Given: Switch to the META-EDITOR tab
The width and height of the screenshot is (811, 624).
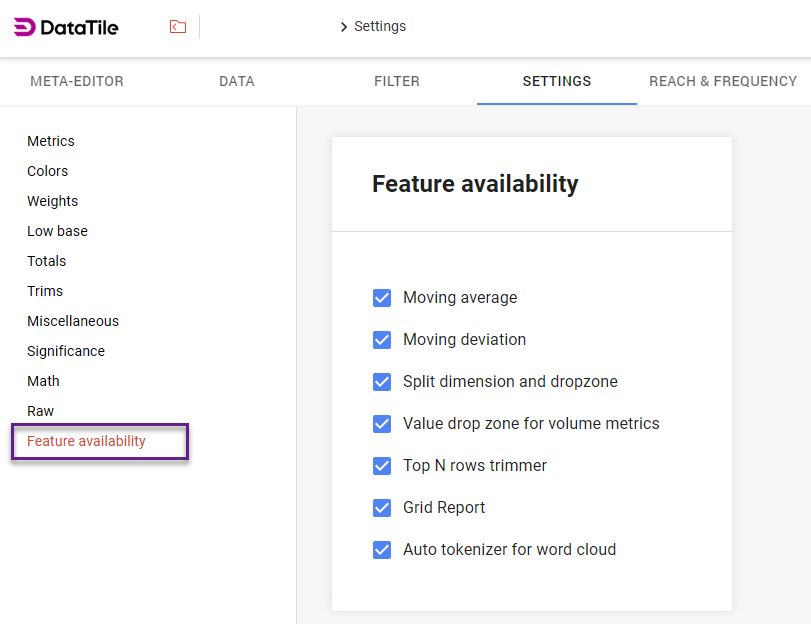Looking at the screenshot, I should tap(77, 81).
